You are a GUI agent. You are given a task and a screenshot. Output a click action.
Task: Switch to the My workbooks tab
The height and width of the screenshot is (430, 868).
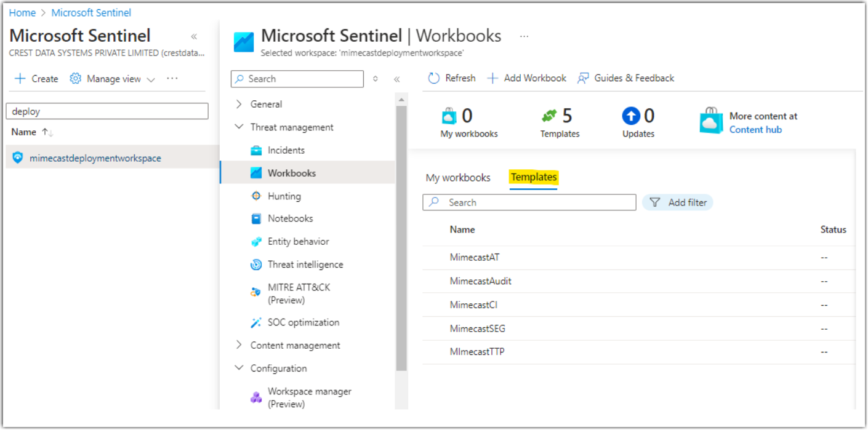[x=458, y=177]
